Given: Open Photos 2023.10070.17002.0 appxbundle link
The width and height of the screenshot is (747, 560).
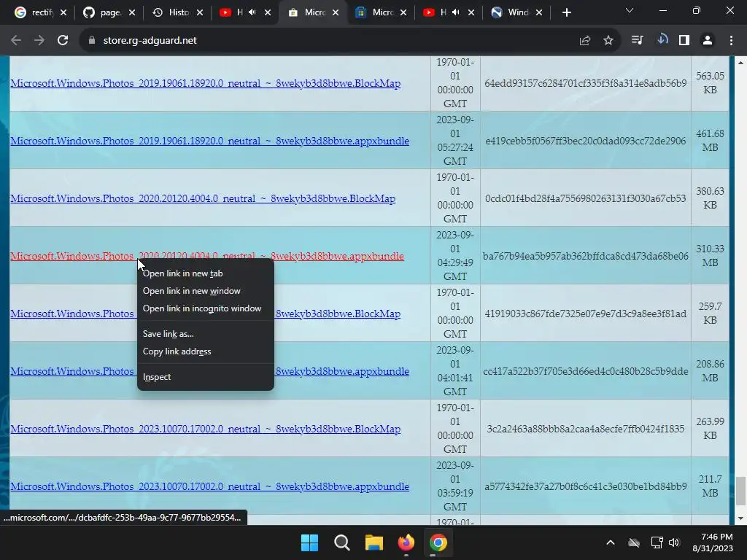Looking at the screenshot, I should click(209, 486).
